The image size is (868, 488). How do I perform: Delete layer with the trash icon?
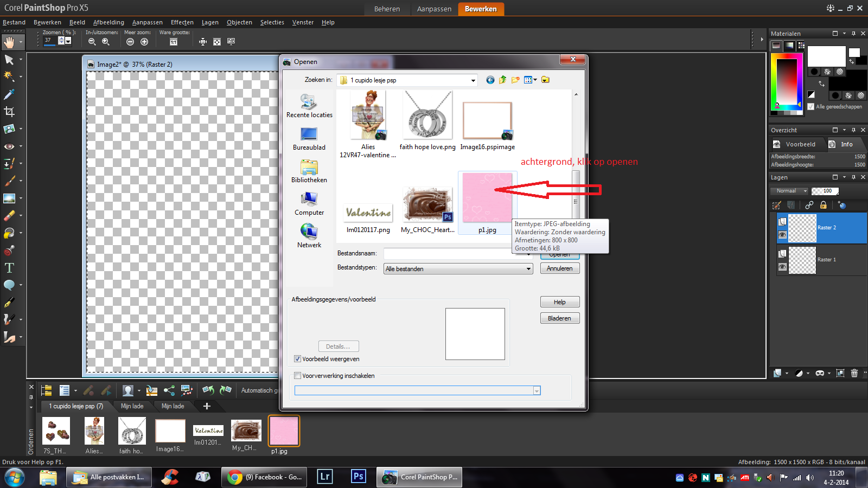click(854, 373)
